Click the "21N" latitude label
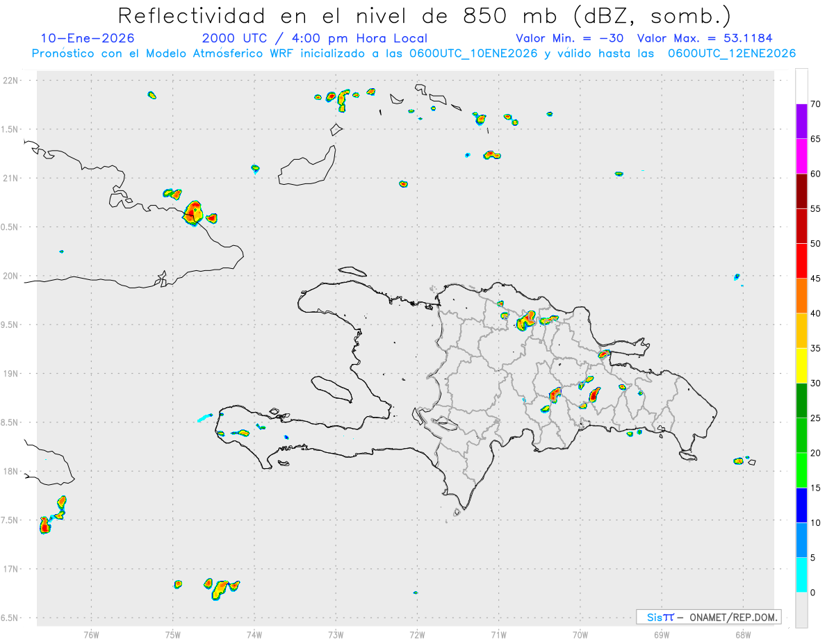This screenshot has height=644, width=834. [12, 178]
